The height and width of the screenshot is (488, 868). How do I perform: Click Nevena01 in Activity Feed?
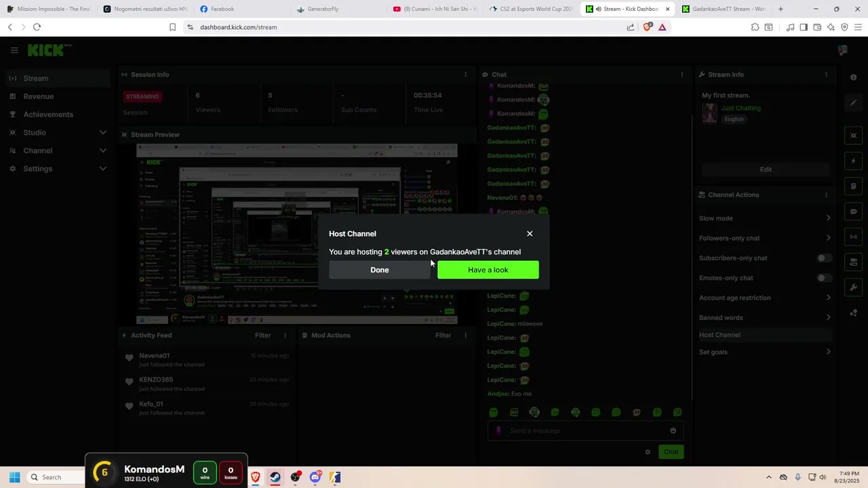pyautogui.click(x=154, y=356)
